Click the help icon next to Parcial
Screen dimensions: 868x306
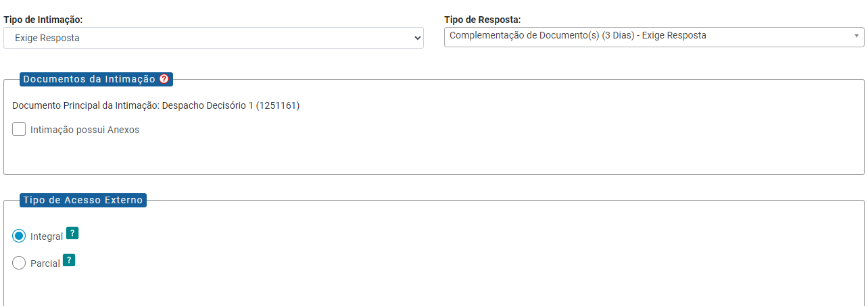click(69, 261)
